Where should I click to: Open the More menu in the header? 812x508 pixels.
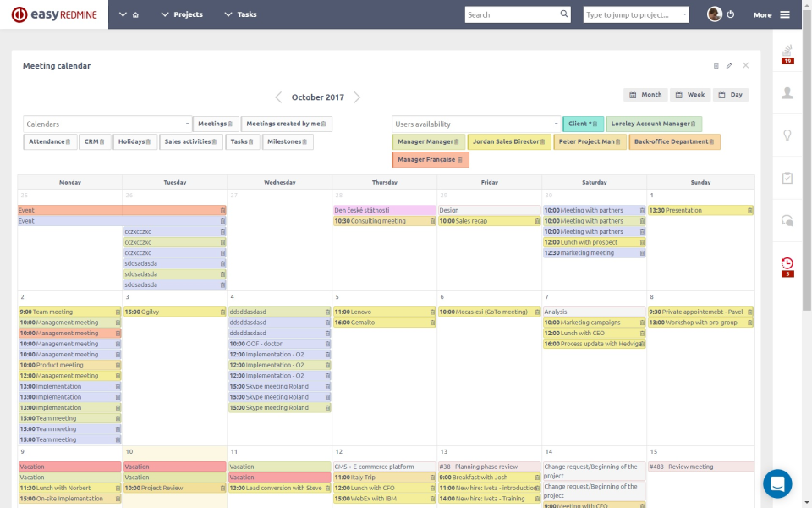pyautogui.click(x=762, y=14)
